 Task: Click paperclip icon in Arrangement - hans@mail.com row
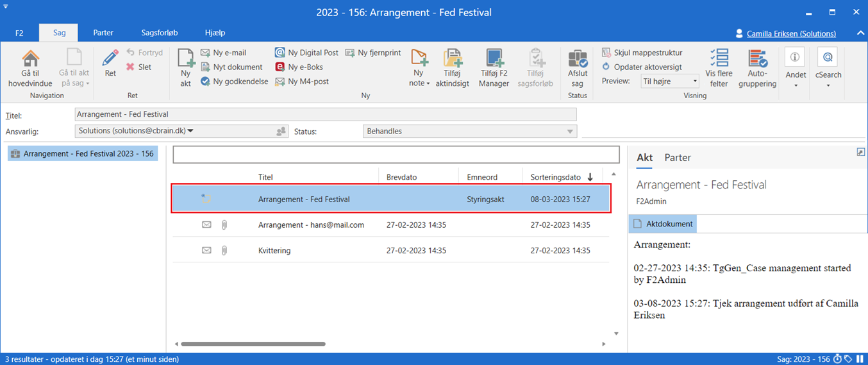[x=224, y=225]
